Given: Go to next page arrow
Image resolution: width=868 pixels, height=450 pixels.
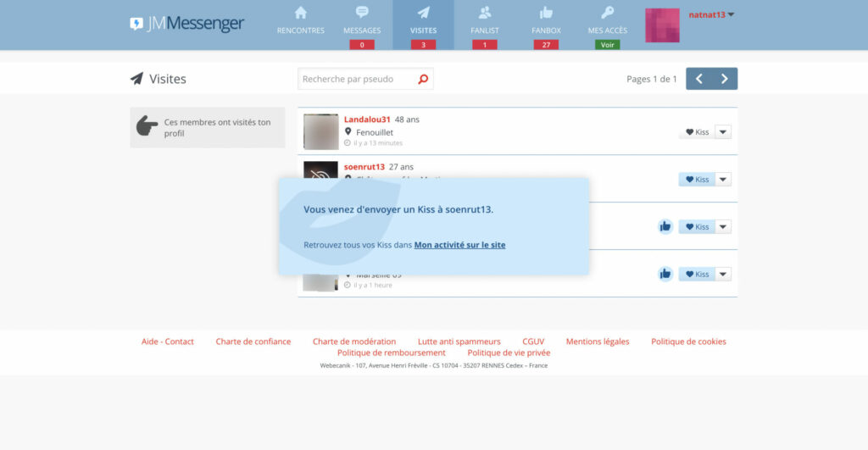Looking at the screenshot, I should point(725,79).
